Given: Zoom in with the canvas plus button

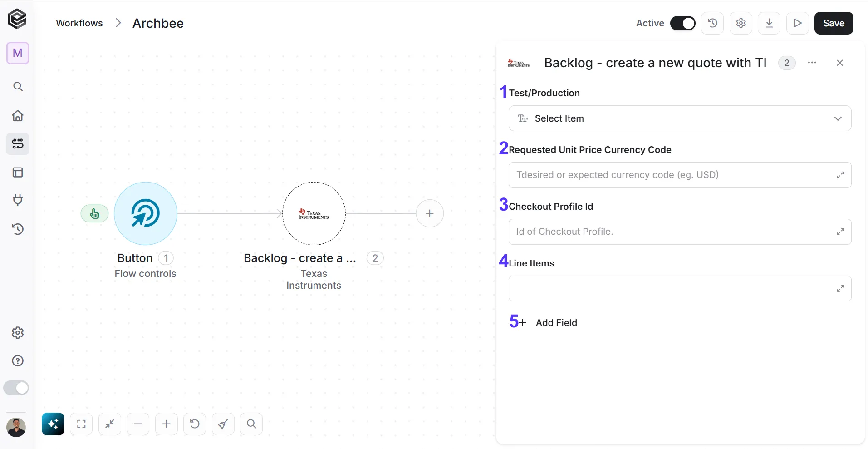Looking at the screenshot, I should point(167,424).
